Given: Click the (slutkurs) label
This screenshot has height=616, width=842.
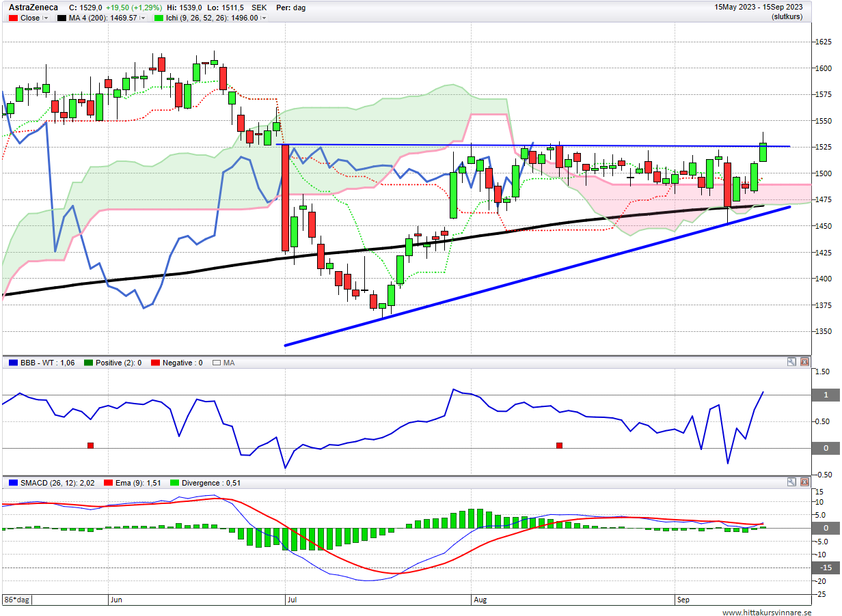Looking at the screenshot, I should [x=787, y=16].
